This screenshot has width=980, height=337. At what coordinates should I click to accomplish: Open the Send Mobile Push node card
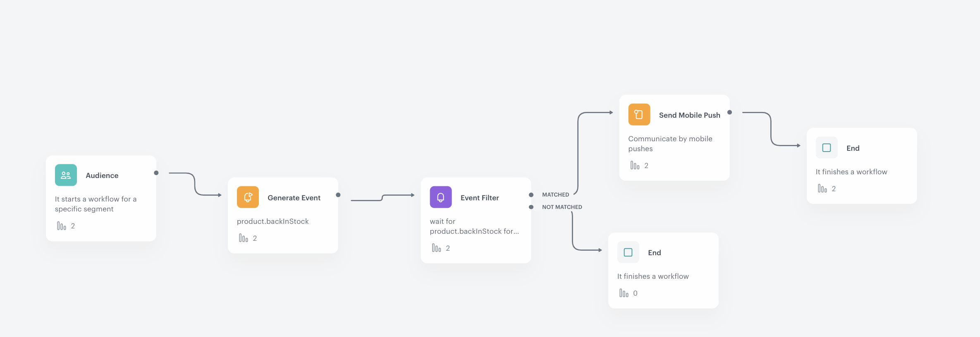(674, 138)
